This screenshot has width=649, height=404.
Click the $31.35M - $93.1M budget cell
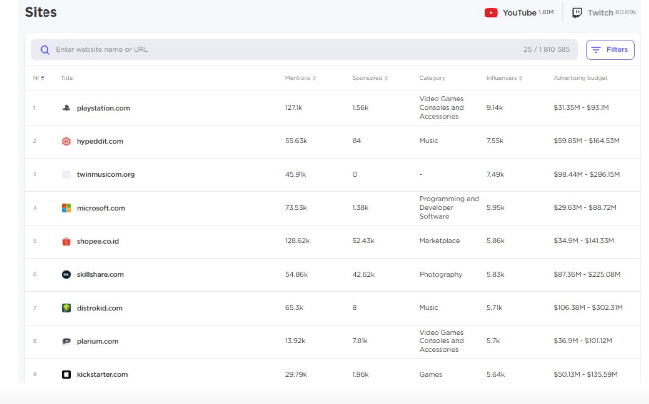(x=581, y=108)
